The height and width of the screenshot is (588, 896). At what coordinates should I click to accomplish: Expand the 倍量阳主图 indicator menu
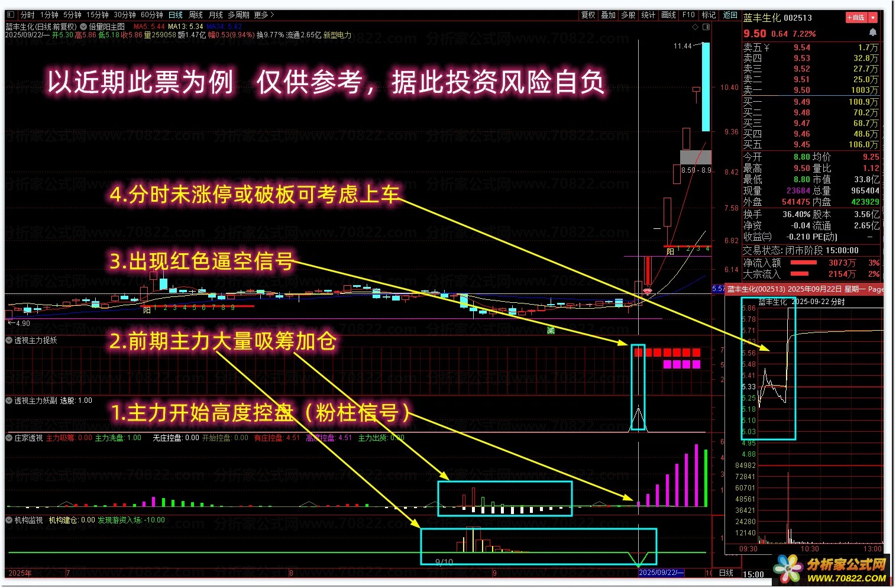tap(84, 27)
